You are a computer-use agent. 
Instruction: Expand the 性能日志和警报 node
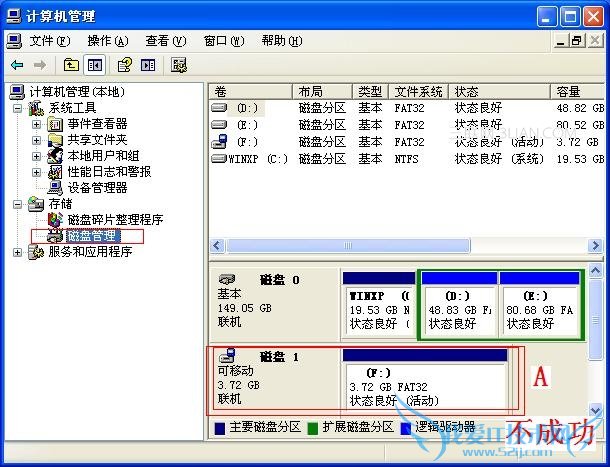37,172
